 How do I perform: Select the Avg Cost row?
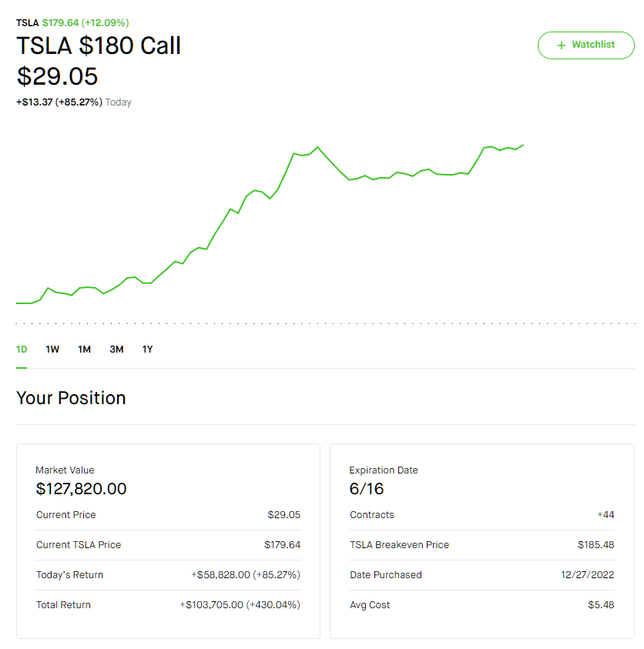pos(481,605)
